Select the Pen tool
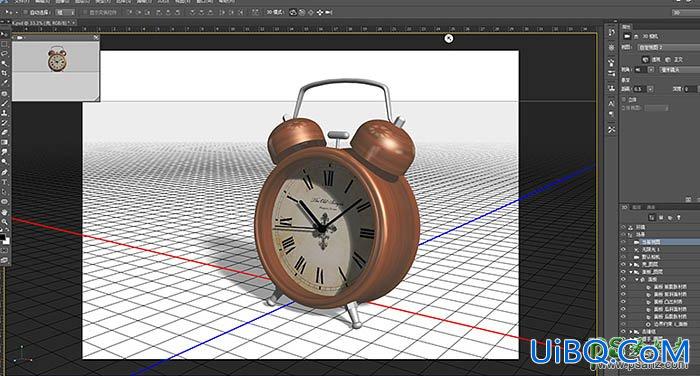Screen dimensions: 700x376 (x=4, y=172)
